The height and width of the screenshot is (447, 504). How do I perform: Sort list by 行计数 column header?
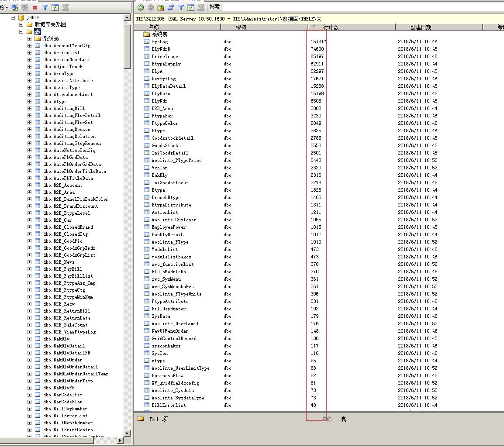352,28
